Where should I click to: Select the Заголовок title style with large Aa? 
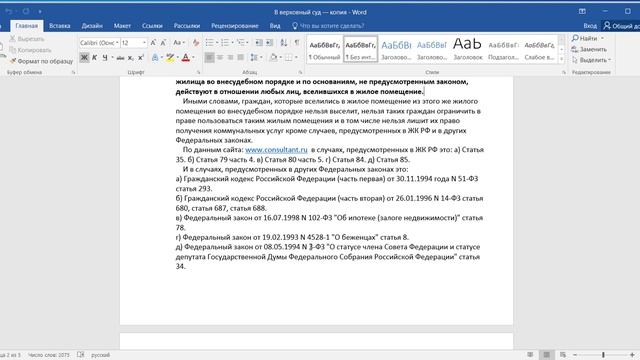(467, 49)
